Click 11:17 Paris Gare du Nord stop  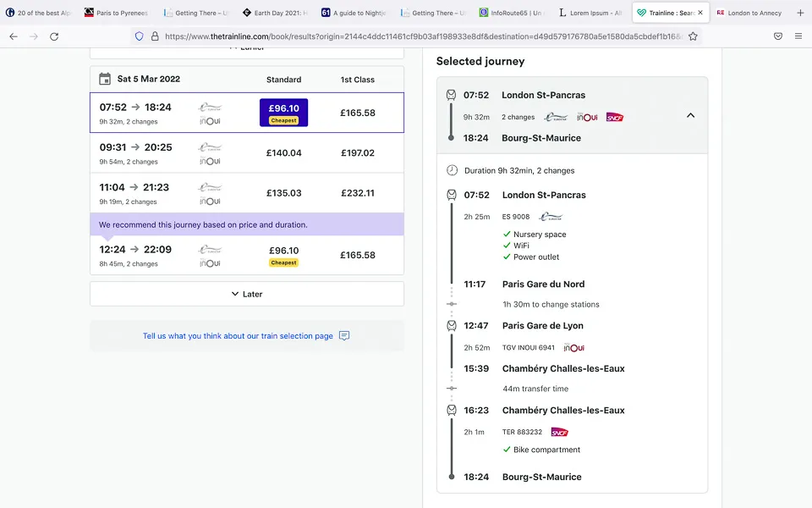524,284
